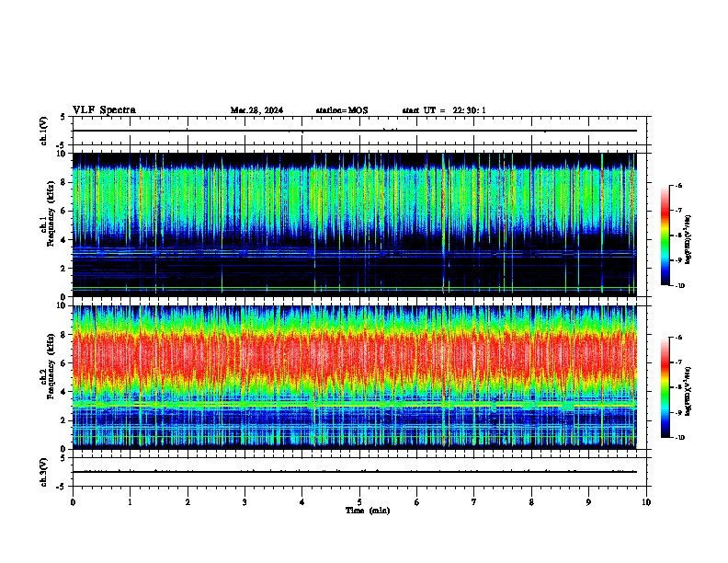Click the "station=MOS" header label

click(x=342, y=110)
